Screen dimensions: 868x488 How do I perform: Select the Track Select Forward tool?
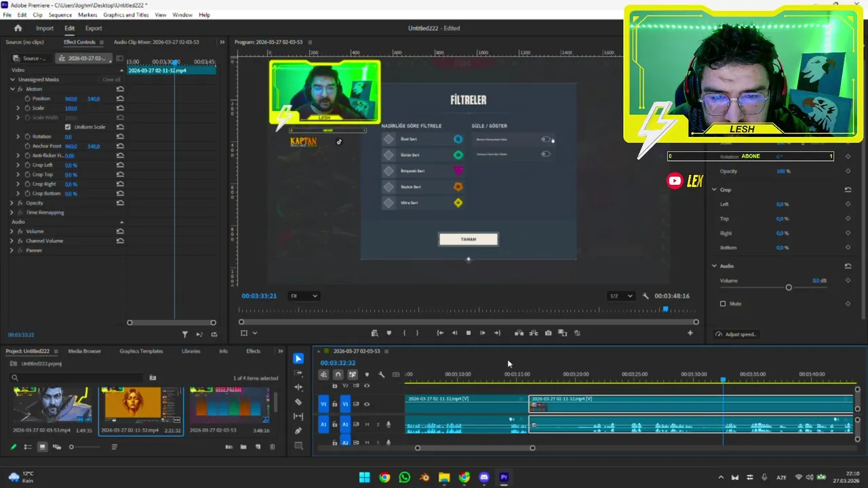click(x=298, y=373)
